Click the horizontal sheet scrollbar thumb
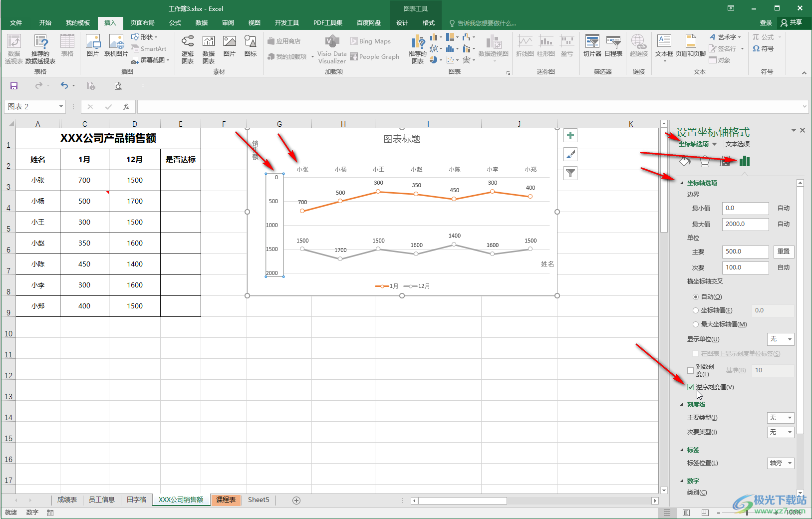Viewport: 812px width, 519px height. pos(462,501)
